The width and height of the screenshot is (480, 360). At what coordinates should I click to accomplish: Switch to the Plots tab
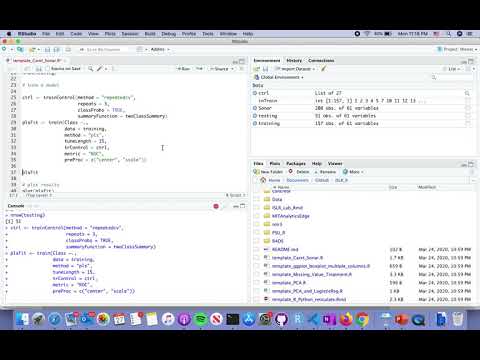coord(275,164)
